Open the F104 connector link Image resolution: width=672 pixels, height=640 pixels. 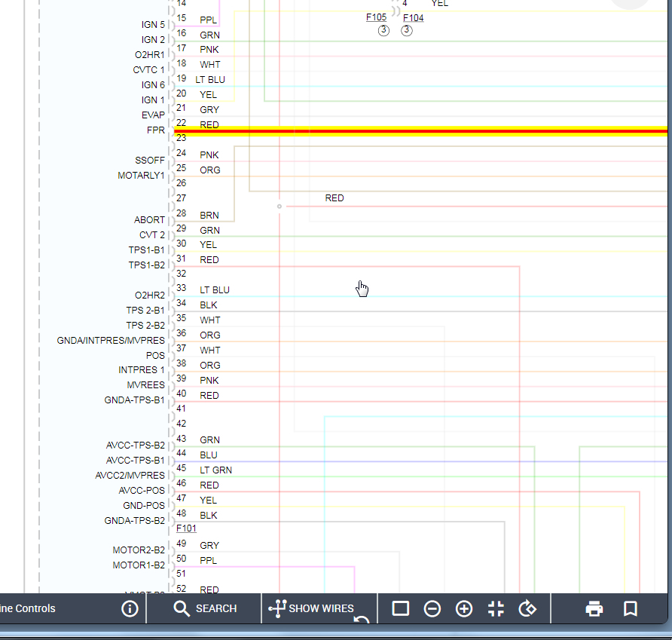pyautogui.click(x=413, y=17)
